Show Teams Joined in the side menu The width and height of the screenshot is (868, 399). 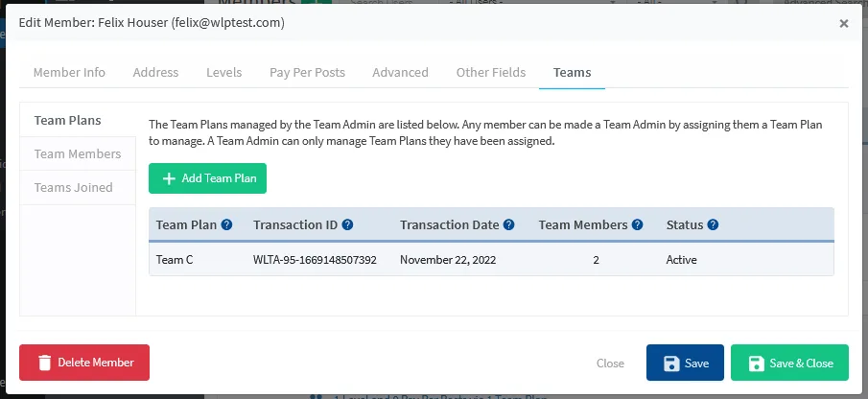(x=78, y=188)
